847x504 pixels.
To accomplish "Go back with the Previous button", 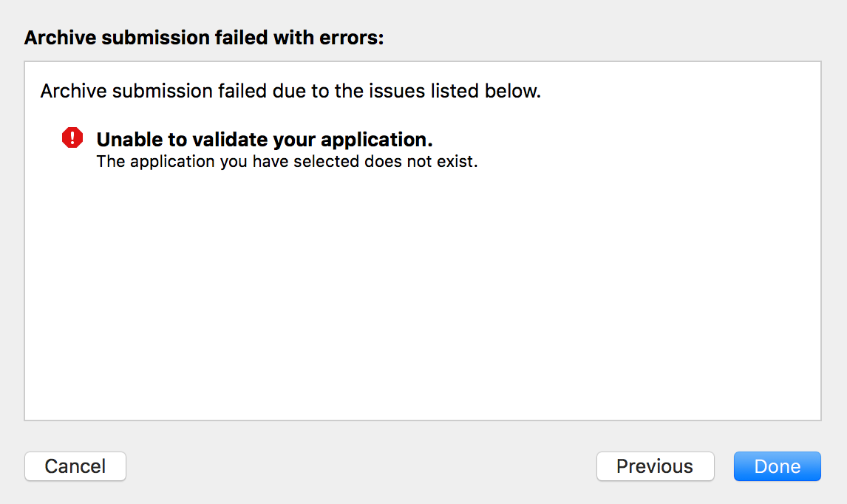I will coord(655,466).
